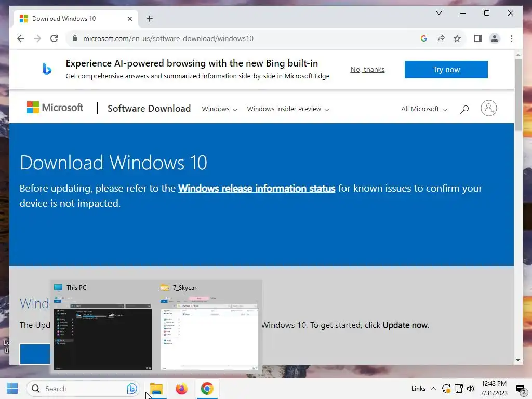Decline Bing offer with No, thanks
The width and height of the screenshot is (532, 399).
tap(367, 69)
